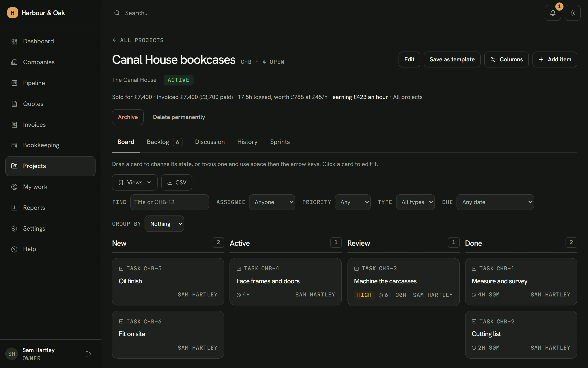Open the Group by dropdown
The width and height of the screenshot is (588, 368).
(164, 224)
